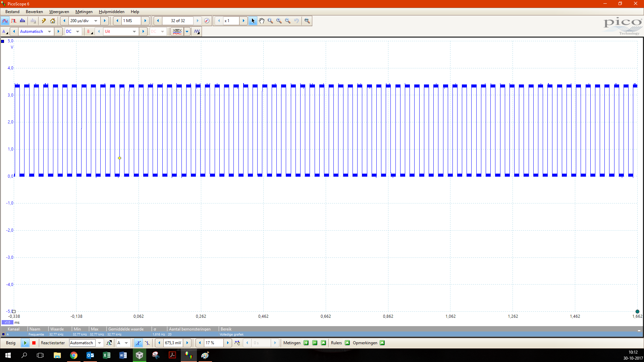Screen dimensions: 644x362
Task: Switch to Spectrum mode icon
Action: pyautogui.click(x=22, y=21)
